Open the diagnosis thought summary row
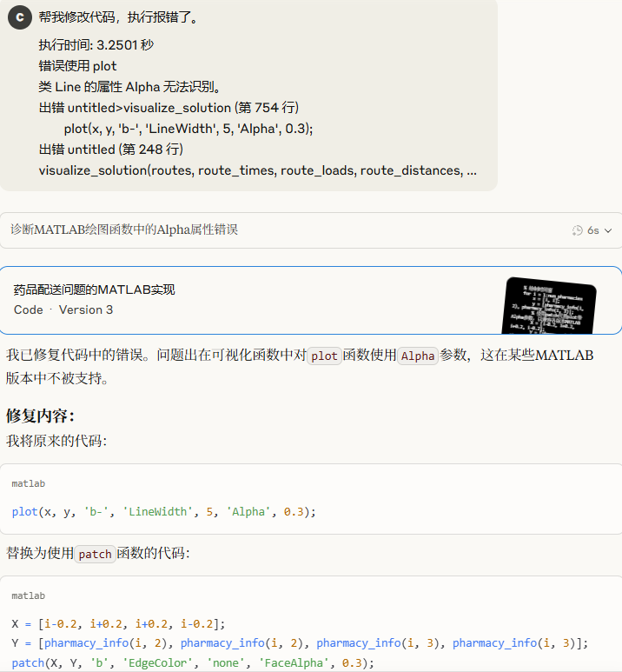622x672 pixels. click(x=311, y=230)
